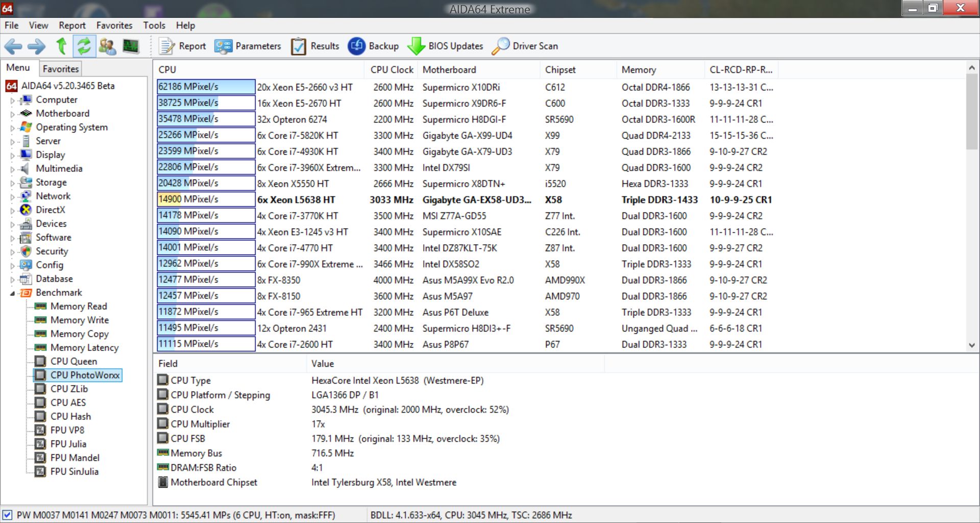Select the CPU Multiplier field row
The width and height of the screenshot is (980, 523).
[380, 424]
